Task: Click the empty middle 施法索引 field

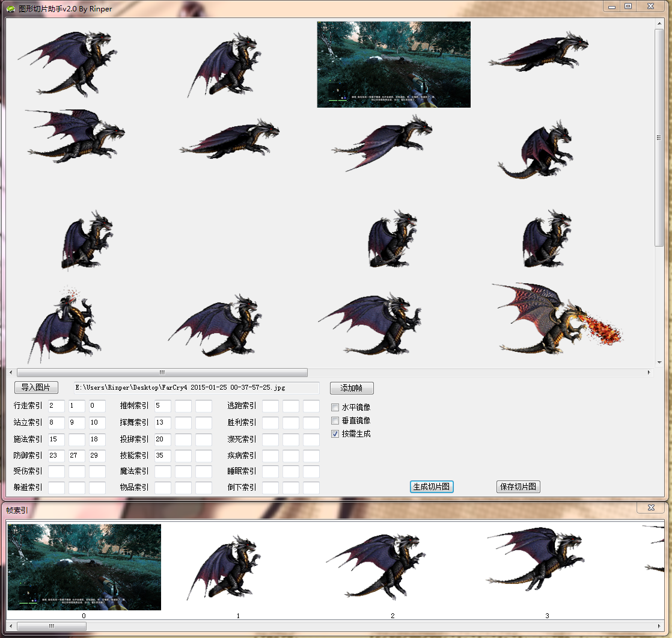Action: coord(77,439)
